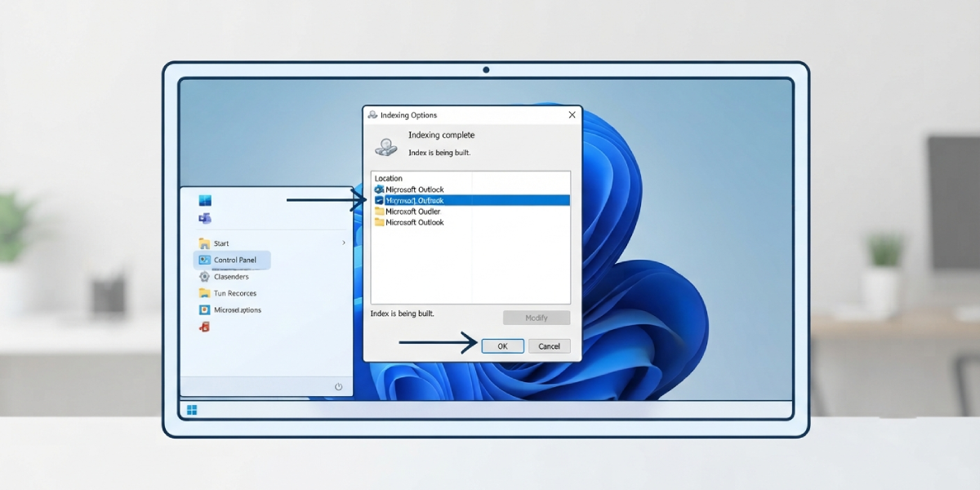Toggle the checkbox in the highlighted Outlook row
The height and width of the screenshot is (490, 980).
(x=379, y=200)
